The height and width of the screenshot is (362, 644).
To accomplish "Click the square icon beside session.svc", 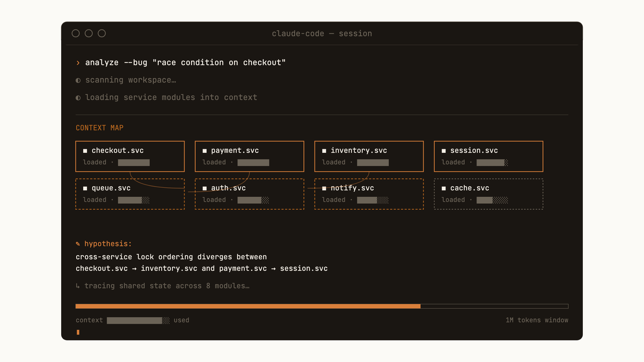I will tap(444, 151).
